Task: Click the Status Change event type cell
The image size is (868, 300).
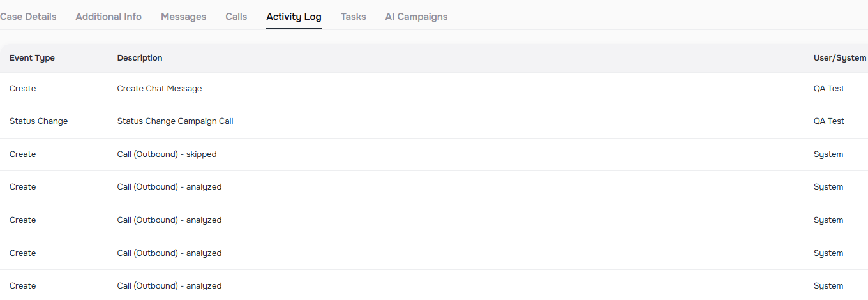Action: pyautogui.click(x=38, y=121)
